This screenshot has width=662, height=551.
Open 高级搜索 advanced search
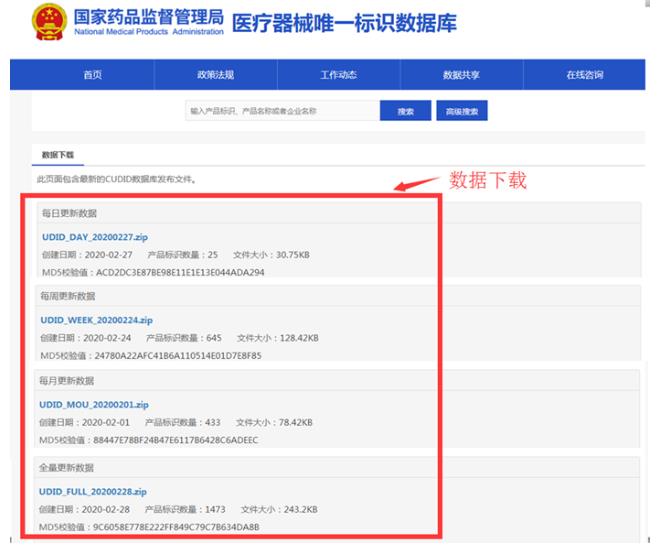point(462,111)
